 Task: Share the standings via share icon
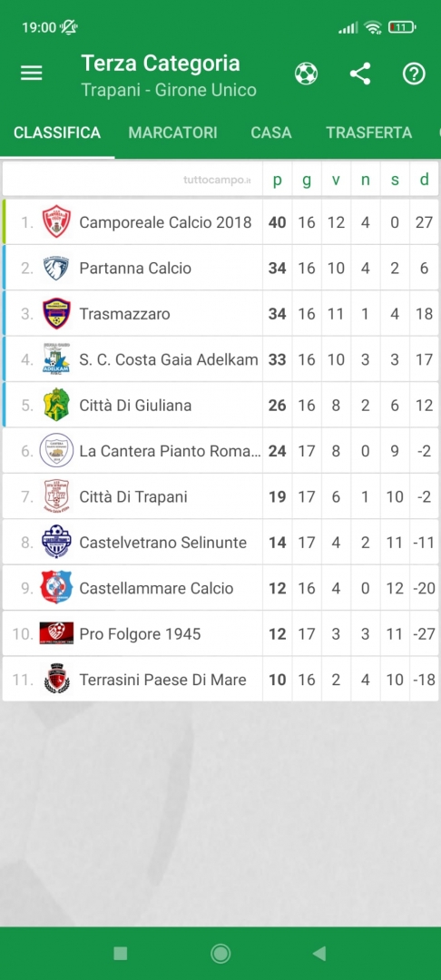pyautogui.click(x=360, y=73)
